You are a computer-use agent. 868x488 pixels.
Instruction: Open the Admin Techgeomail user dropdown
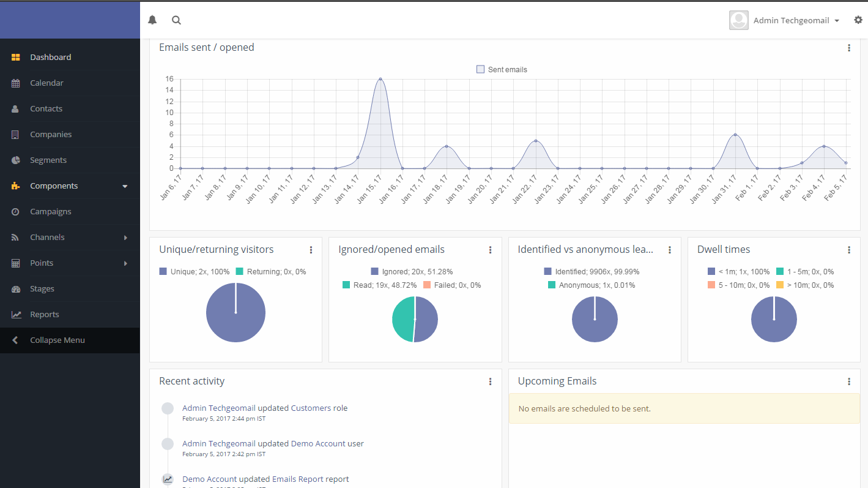coord(785,20)
